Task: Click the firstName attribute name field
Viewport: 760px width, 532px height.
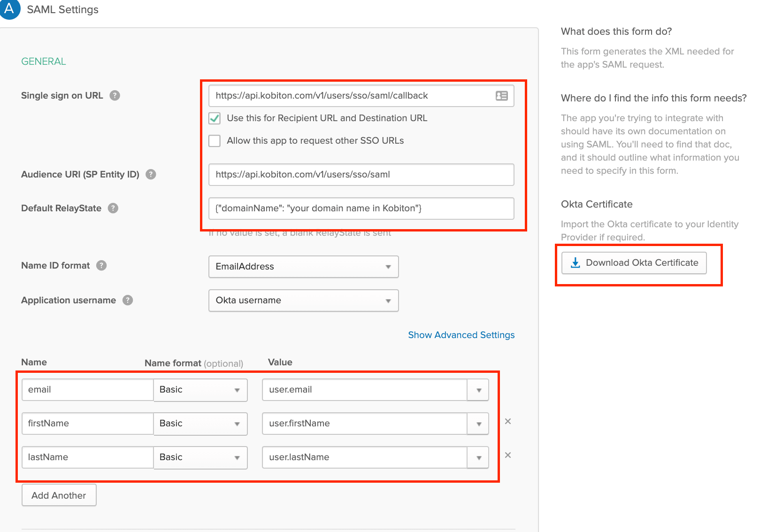Action: pyautogui.click(x=88, y=424)
